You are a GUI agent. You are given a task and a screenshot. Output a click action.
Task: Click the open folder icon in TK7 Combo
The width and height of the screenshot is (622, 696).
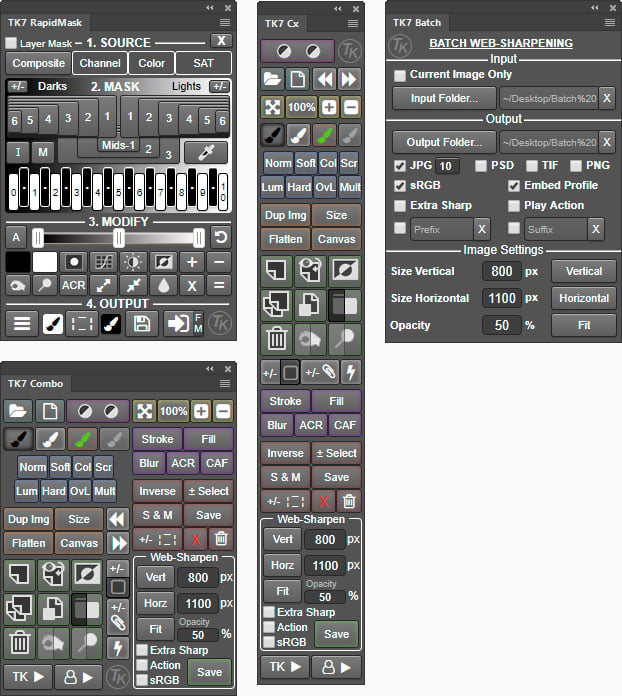point(18,411)
